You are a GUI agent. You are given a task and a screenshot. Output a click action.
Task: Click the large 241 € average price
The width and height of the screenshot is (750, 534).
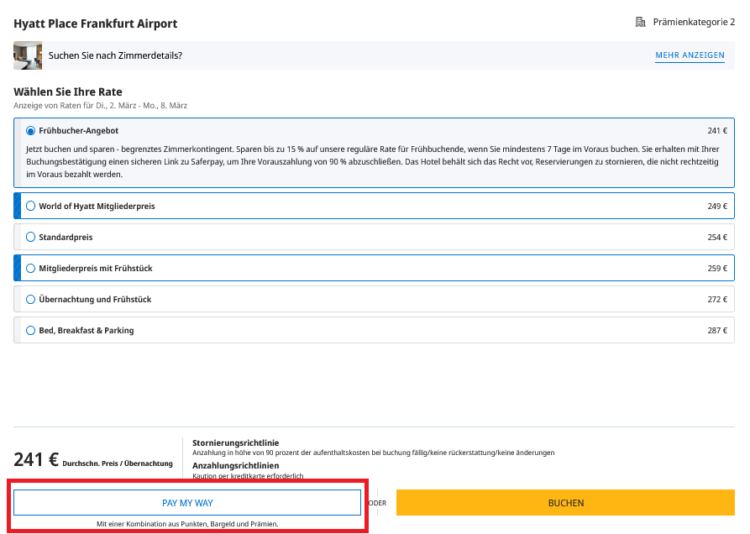click(36, 459)
